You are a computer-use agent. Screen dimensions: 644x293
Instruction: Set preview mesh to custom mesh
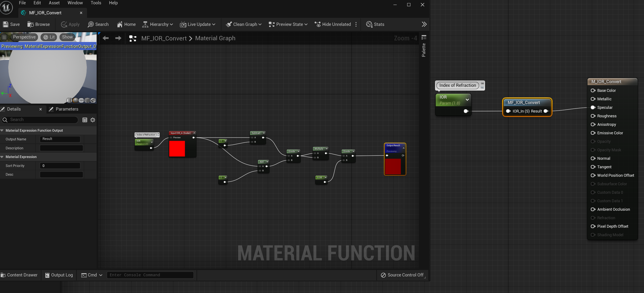tap(93, 100)
